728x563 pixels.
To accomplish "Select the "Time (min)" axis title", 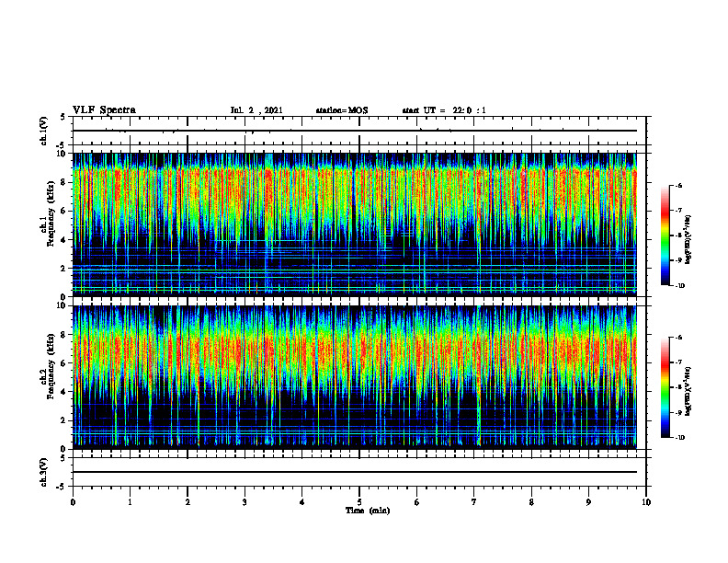I will pyautogui.click(x=368, y=511).
